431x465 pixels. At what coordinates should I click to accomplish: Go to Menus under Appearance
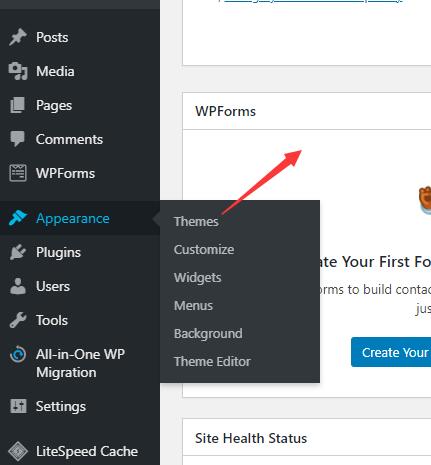tap(193, 306)
